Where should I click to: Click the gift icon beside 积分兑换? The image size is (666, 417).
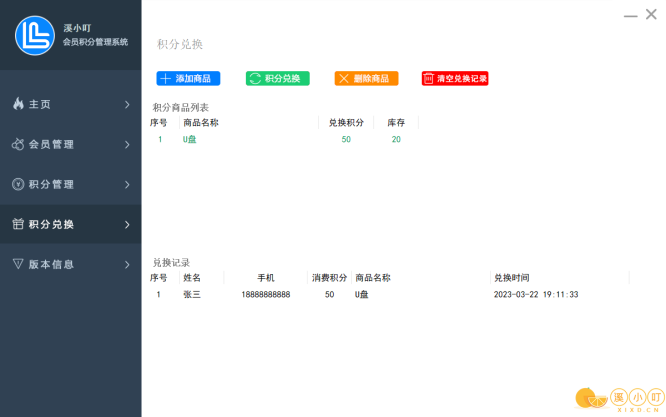(18, 224)
